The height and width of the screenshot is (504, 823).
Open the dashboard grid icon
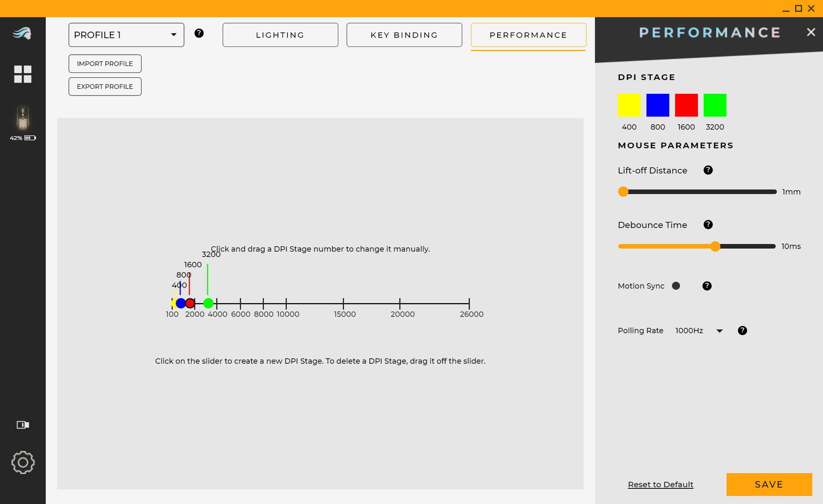click(x=23, y=74)
